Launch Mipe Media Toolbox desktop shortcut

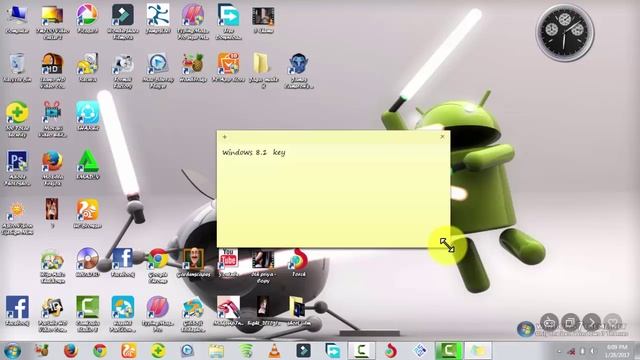pyautogui.click(x=52, y=265)
